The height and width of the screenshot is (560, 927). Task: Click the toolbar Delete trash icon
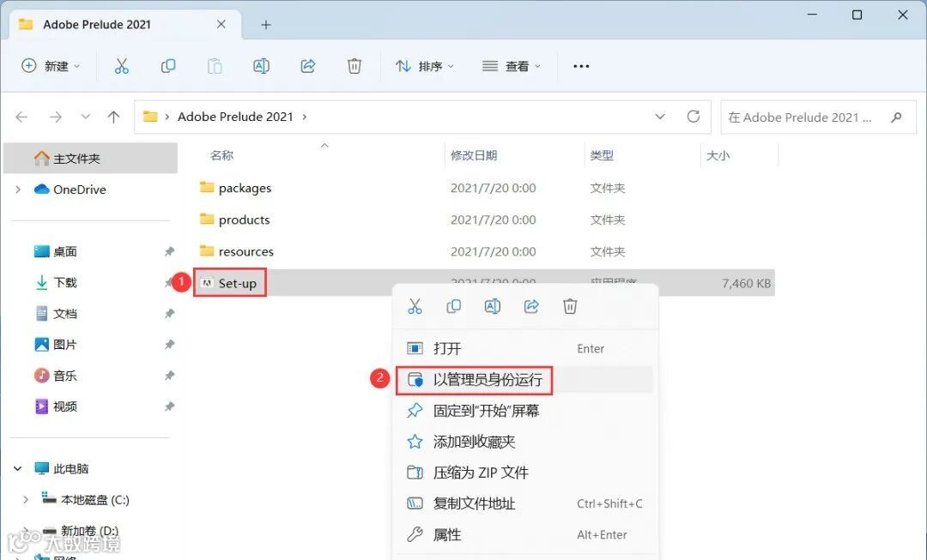[x=354, y=65]
